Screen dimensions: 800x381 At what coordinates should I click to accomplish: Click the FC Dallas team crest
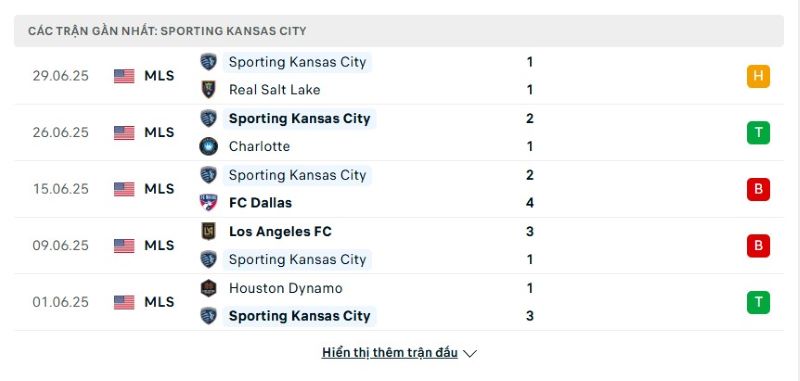208,202
